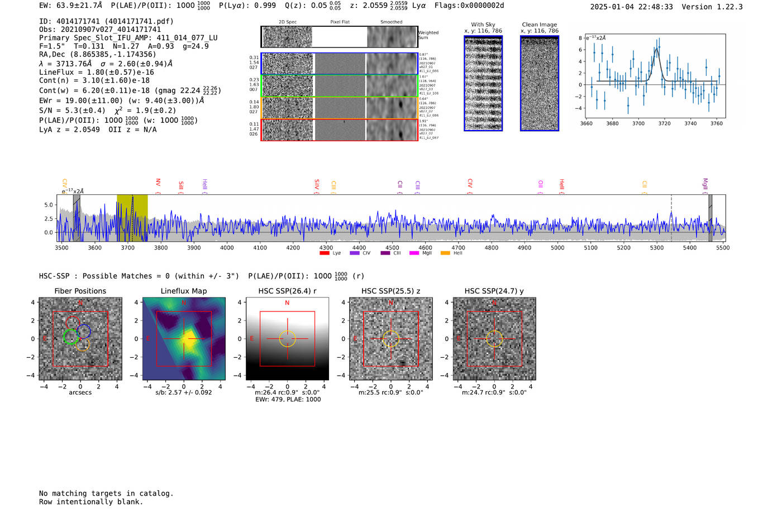Click the 'ID: 4014171741' line
This screenshot has height=532, width=782.
pos(106,21)
